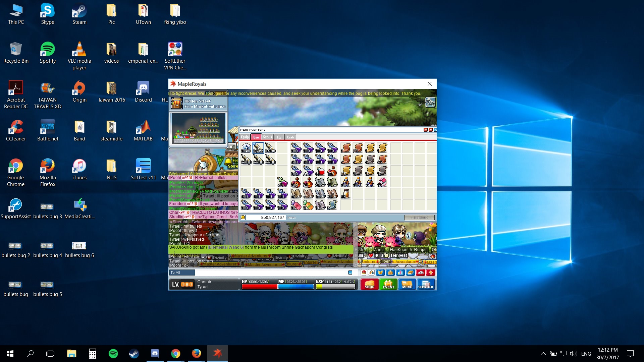Select the blue scroll with count 2
This screenshot has width=644, height=362.
tap(332, 205)
